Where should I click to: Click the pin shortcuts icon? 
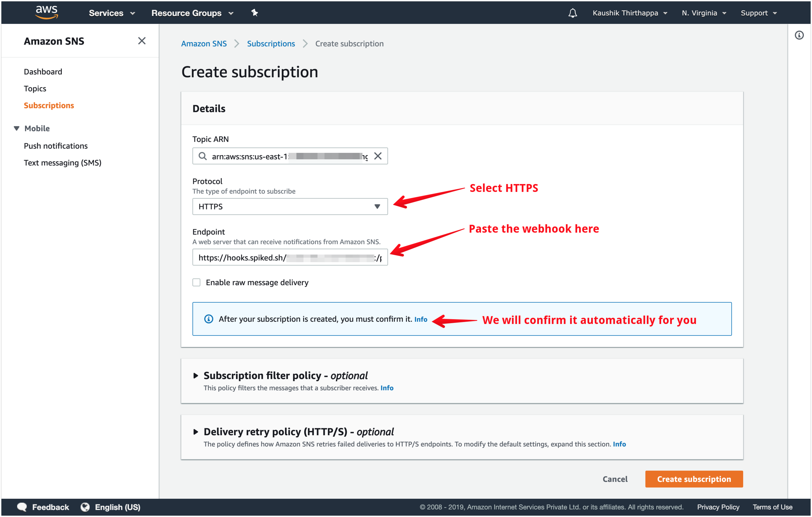coord(254,13)
